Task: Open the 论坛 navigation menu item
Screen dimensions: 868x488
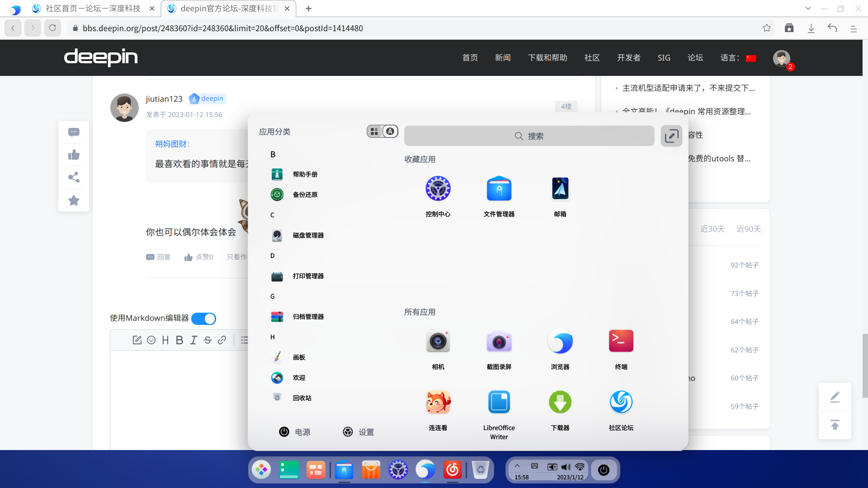Action: tap(695, 58)
